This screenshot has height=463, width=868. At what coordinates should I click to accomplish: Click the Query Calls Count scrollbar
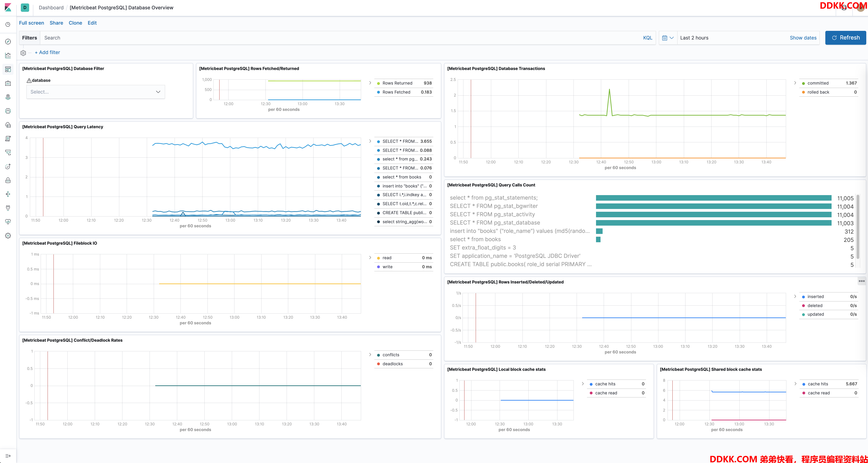click(858, 227)
